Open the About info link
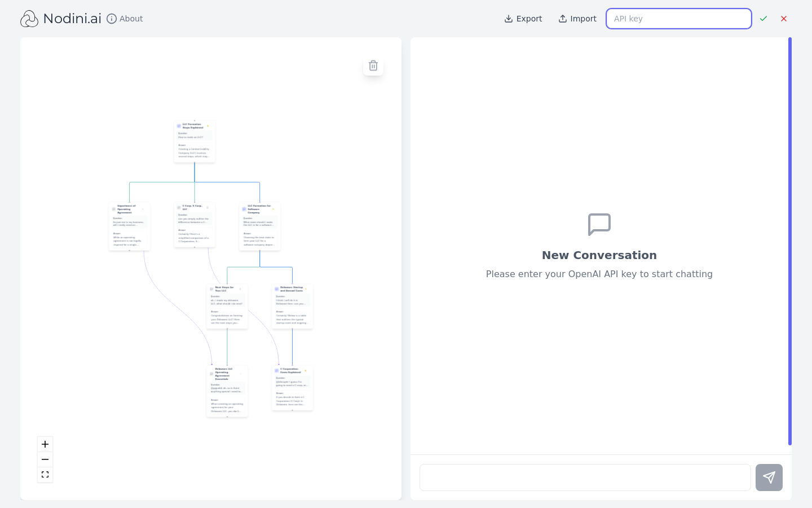This screenshot has width=812, height=508. (125, 19)
